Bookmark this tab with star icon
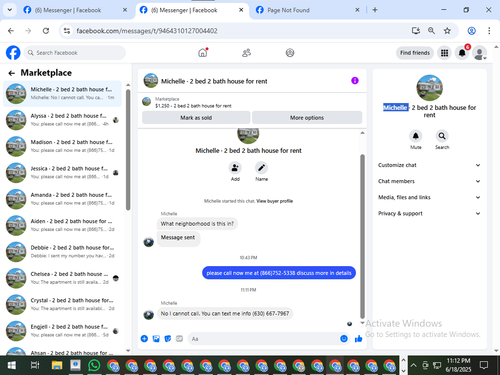 tap(447, 31)
